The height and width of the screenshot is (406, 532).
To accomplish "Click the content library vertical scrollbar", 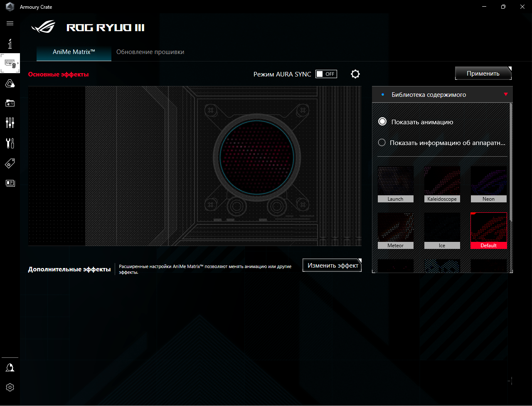I will pos(511,162).
